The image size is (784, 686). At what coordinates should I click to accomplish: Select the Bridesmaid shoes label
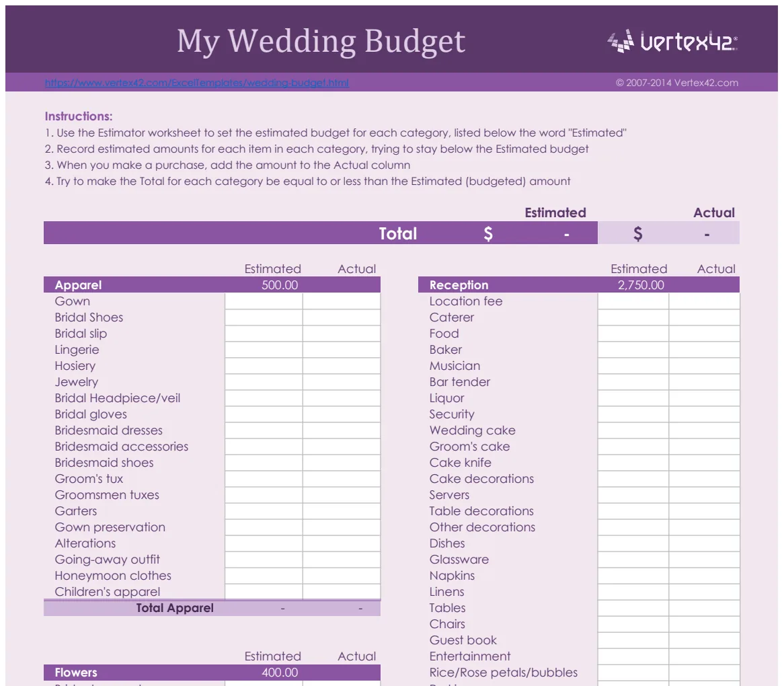pos(104,463)
